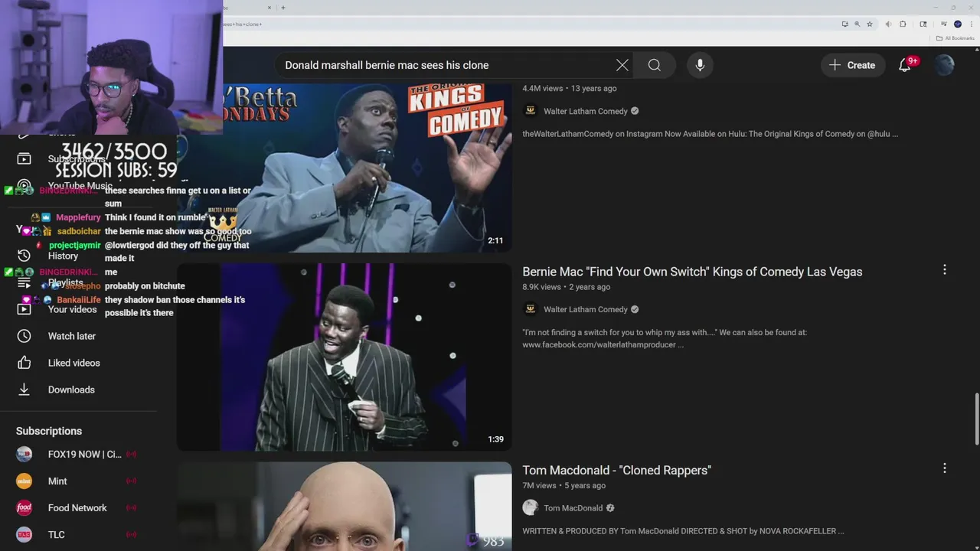Open Walter Latham Comedy avatar for first video

[x=530, y=111]
